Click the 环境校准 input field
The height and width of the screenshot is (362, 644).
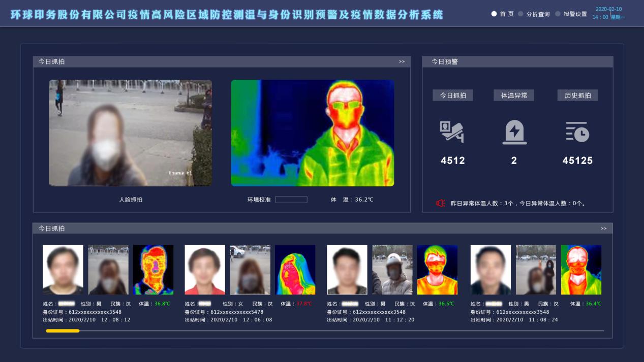coord(291,200)
